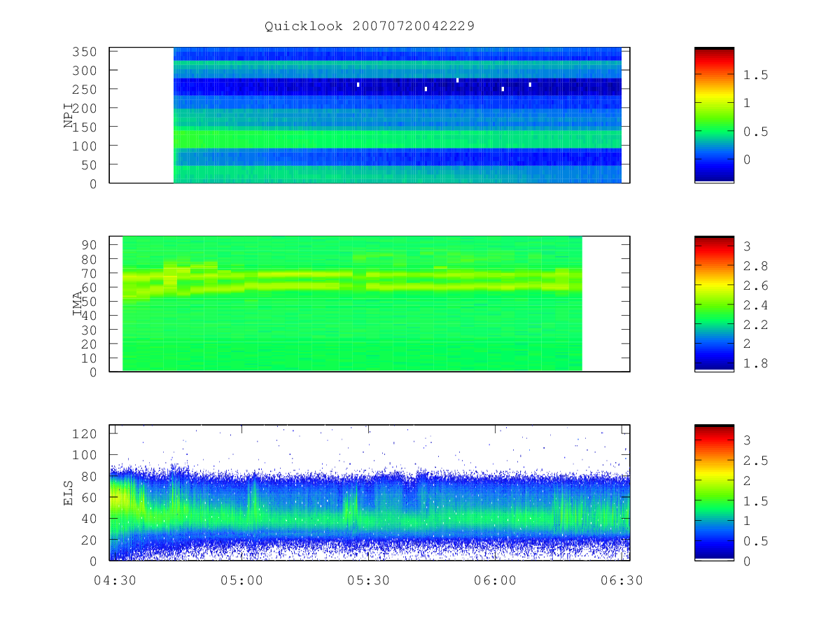Click the ELS spectrogram panel
This screenshot has height=630, width=840.
370,493
